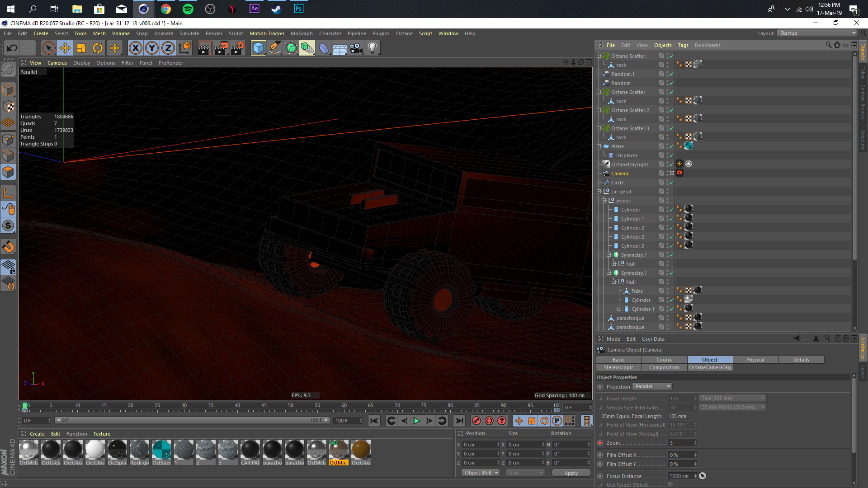Image resolution: width=868 pixels, height=488 pixels.
Task: Click the record active objects button
Action: (476, 421)
